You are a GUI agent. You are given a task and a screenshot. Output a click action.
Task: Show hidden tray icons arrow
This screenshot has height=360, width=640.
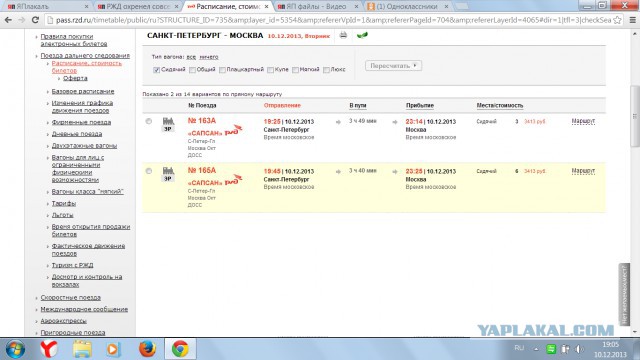pyautogui.click(x=536, y=349)
